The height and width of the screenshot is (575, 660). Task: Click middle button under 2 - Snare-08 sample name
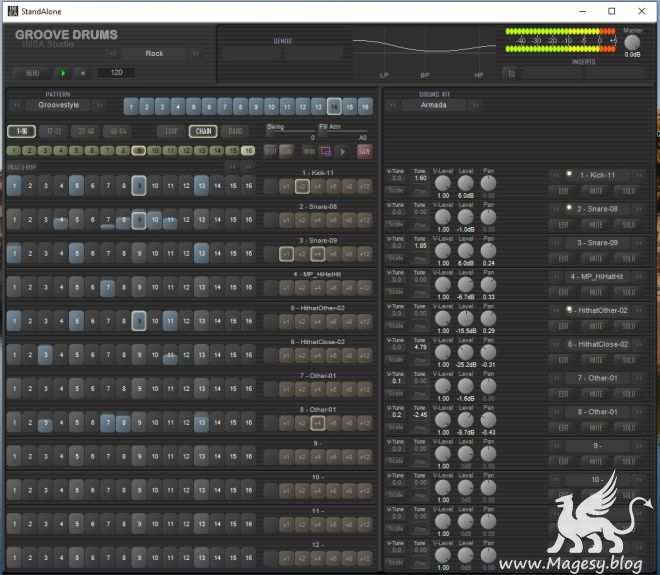tap(596, 225)
